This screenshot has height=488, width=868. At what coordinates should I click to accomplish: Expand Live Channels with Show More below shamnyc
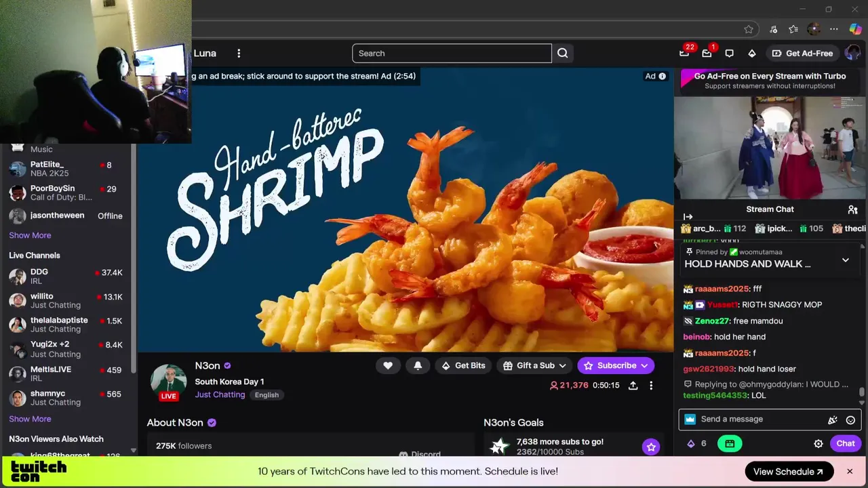[30, 419]
